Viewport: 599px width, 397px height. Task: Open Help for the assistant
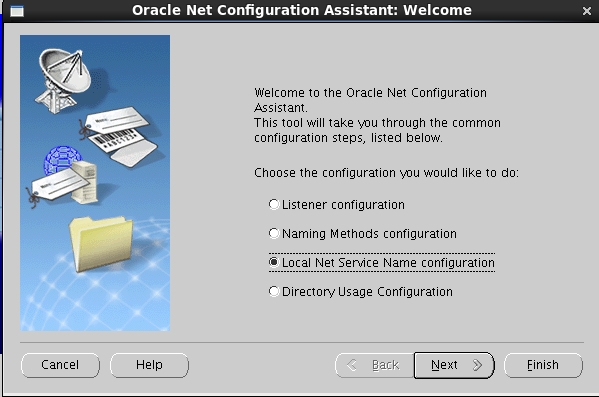149,365
